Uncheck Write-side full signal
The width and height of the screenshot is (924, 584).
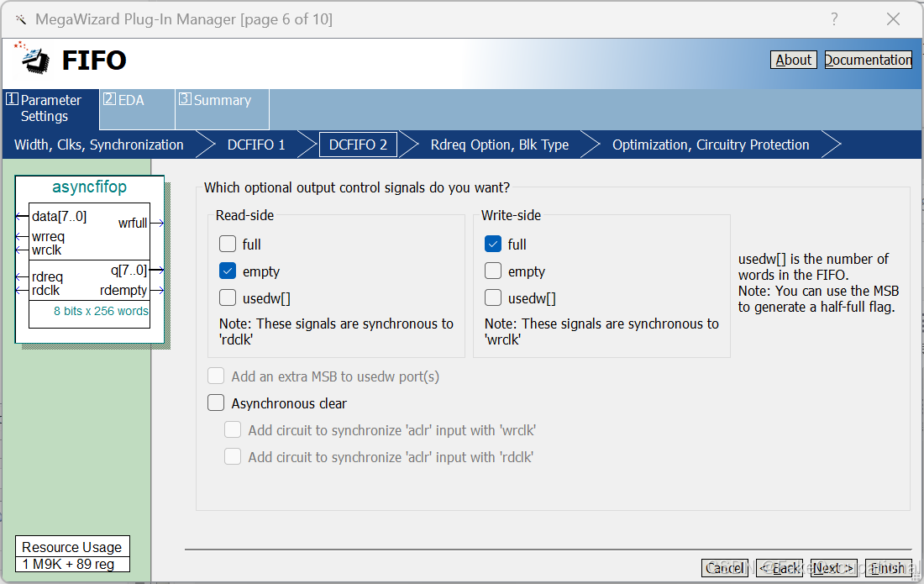click(x=493, y=244)
